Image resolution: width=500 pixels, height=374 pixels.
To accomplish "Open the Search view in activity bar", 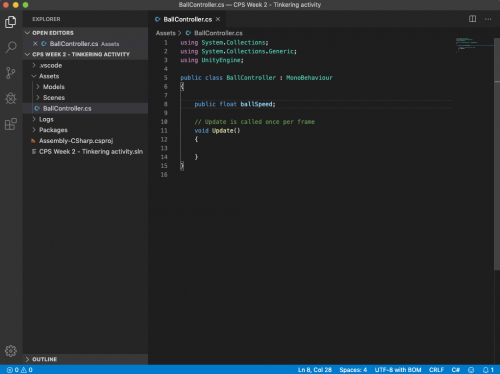I will pyautogui.click(x=11, y=47).
